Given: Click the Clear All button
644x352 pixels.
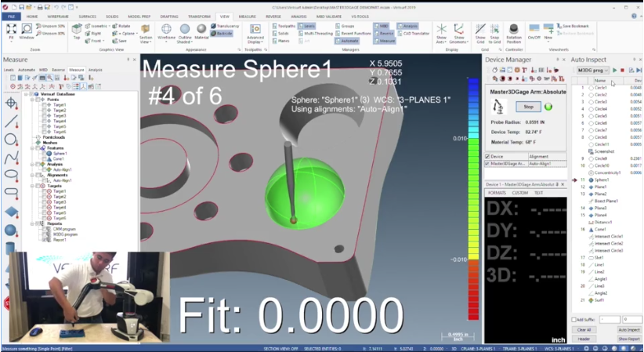Looking at the screenshot, I should (584, 330).
